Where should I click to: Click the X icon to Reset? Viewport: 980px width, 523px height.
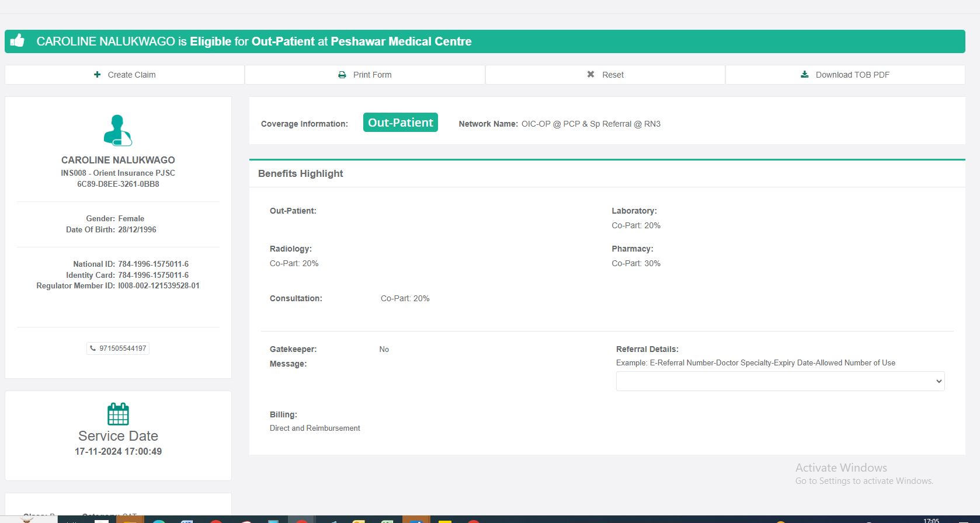(x=590, y=75)
